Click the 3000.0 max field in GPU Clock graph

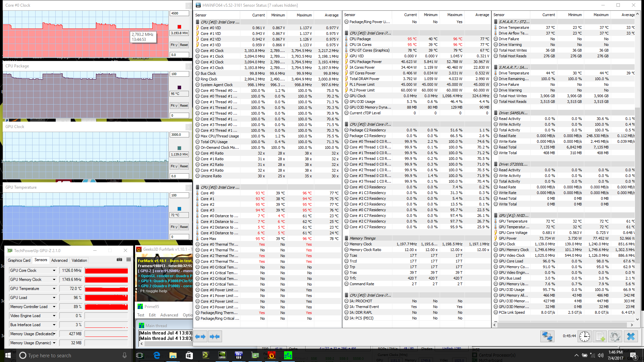tap(179, 135)
